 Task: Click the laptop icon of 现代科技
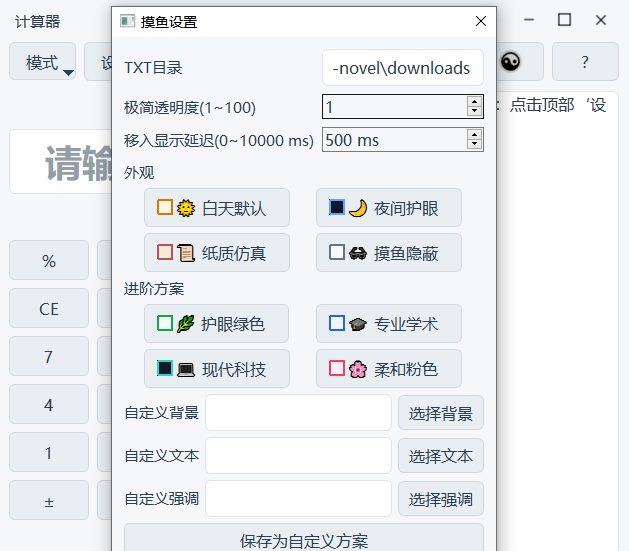point(186,369)
